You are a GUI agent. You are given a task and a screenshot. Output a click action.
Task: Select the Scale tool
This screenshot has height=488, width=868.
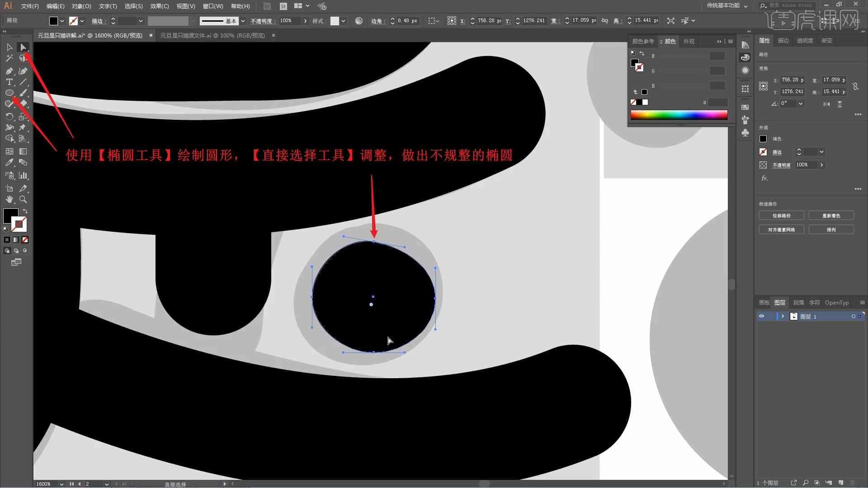[x=22, y=116]
